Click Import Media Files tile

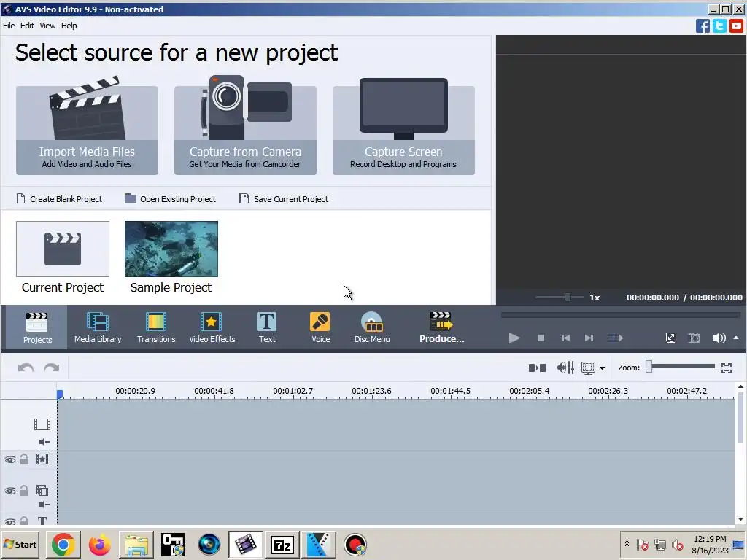(x=88, y=130)
